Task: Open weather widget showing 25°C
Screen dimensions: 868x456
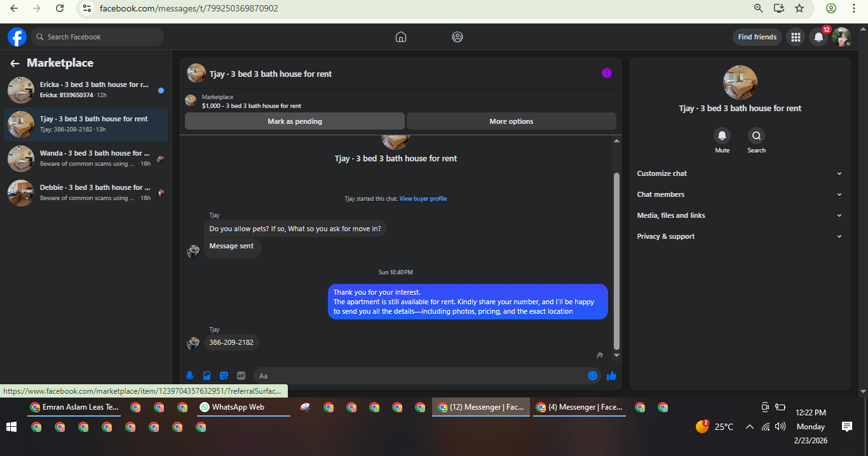Action: point(715,427)
